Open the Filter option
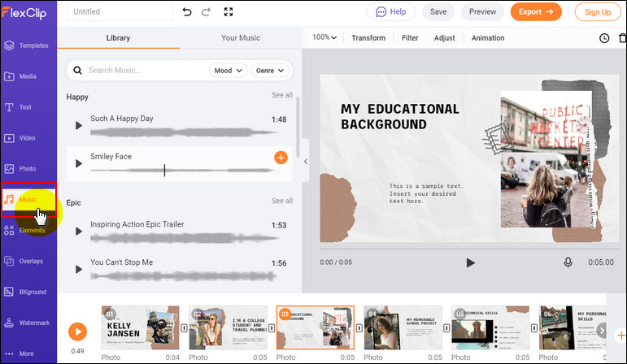Viewport: 627px width, 364px height. click(x=410, y=38)
